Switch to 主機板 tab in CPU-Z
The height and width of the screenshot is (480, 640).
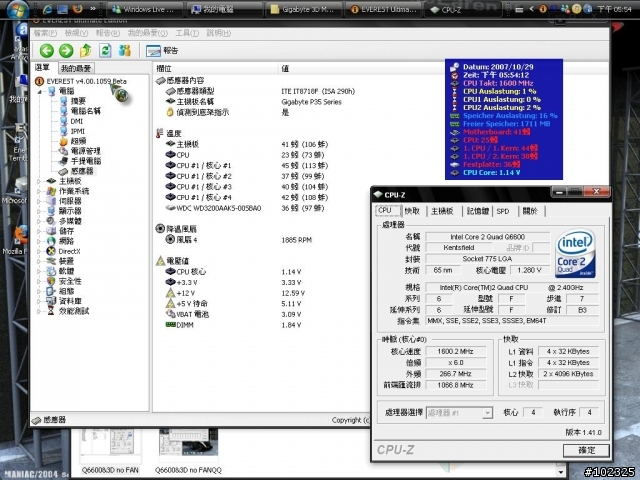[442, 211]
